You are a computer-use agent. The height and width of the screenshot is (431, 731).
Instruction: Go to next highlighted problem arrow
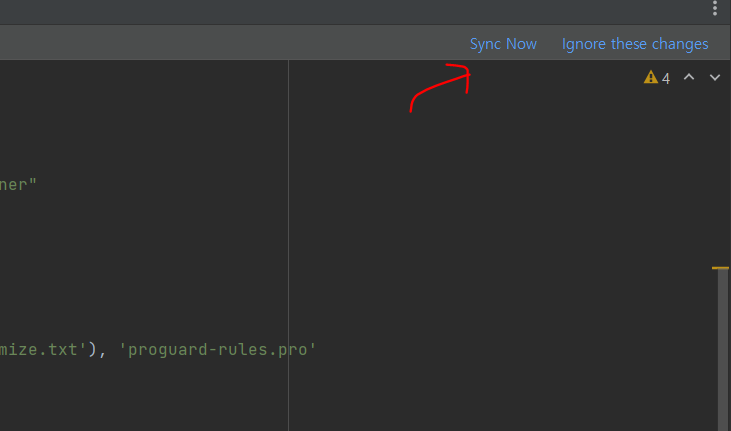[715, 77]
